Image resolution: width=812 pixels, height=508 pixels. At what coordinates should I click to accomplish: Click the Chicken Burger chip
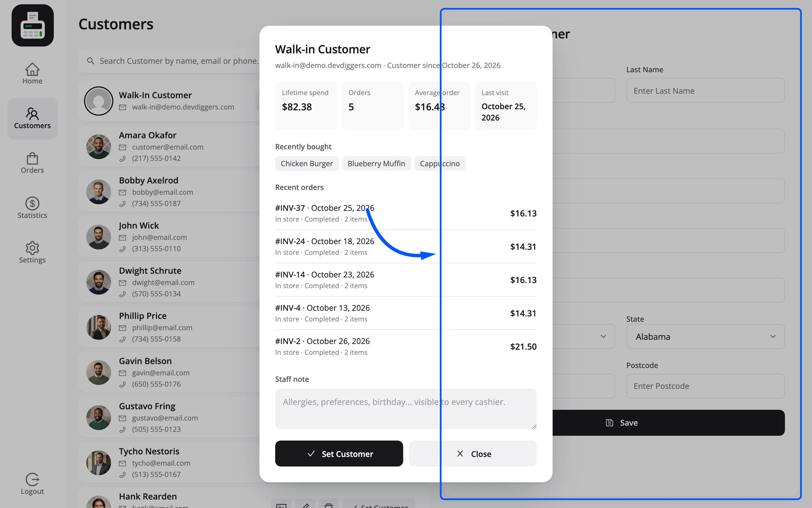(307, 163)
